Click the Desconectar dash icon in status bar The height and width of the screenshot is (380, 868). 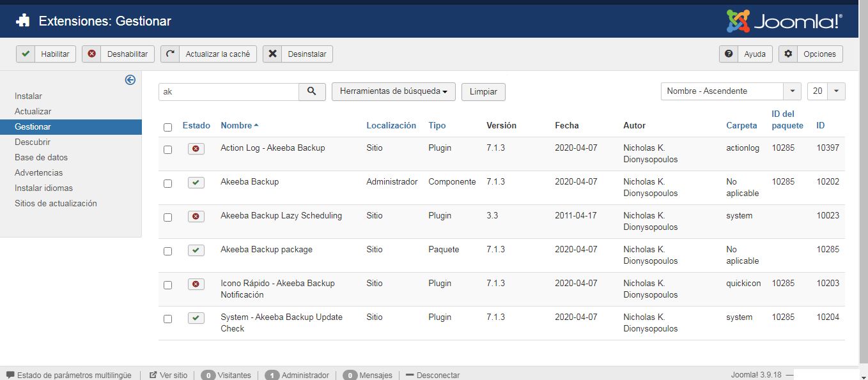410,375
